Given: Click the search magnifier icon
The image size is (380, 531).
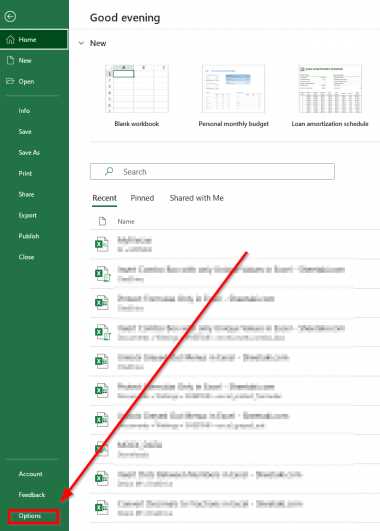Looking at the screenshot, I should click(109, 171).
